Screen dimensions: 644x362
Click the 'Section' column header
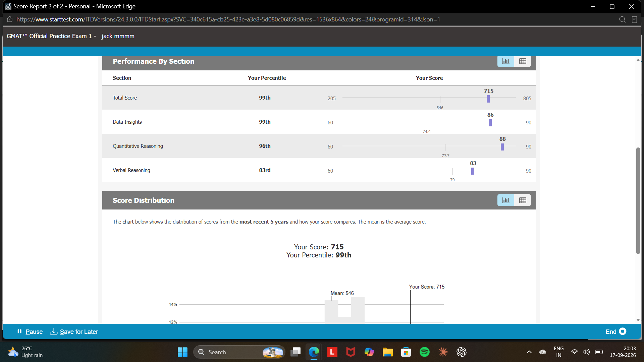coord(122,78)
